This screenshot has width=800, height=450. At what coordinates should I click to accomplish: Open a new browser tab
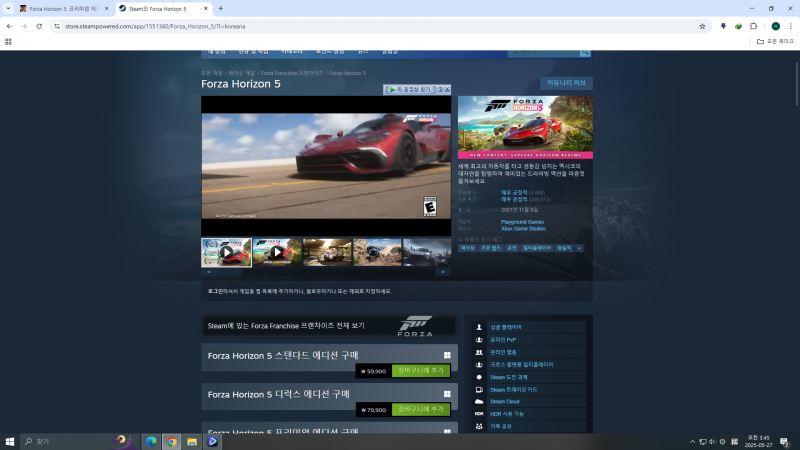pyautogui.click(x=220, y=8)
